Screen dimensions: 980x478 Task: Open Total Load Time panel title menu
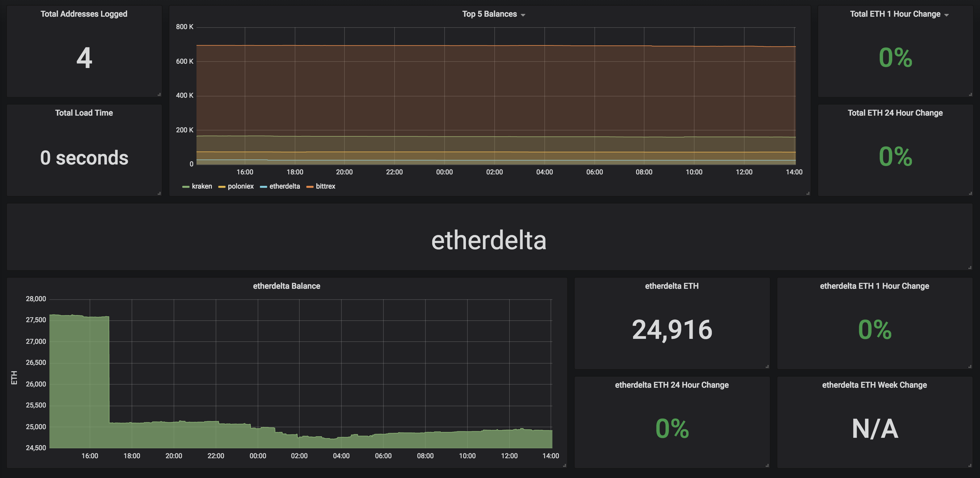tap(84, 113)
